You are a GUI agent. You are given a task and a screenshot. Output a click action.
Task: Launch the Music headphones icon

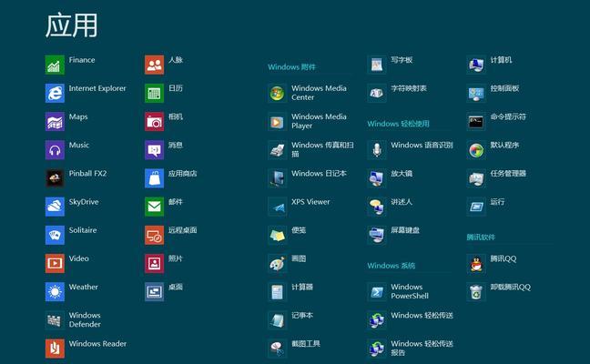pos(55,149)
